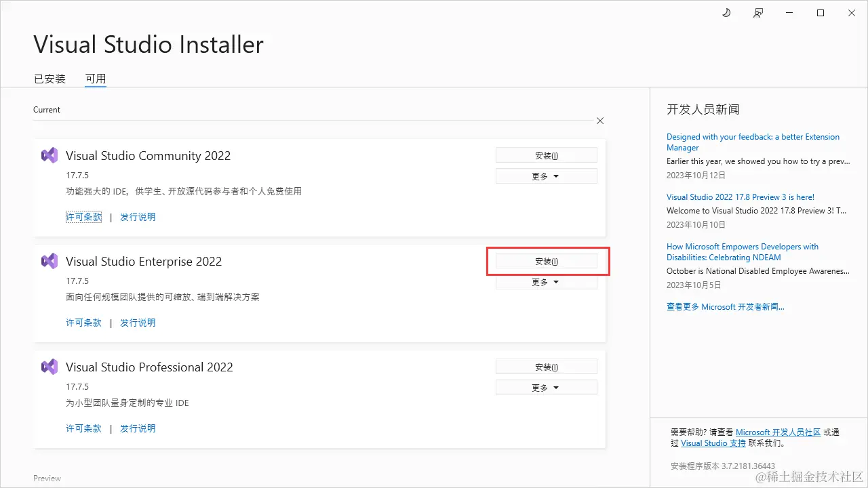
Task: Click the Visual Studio Enterprise 2022 title
Action: point(144,262)
